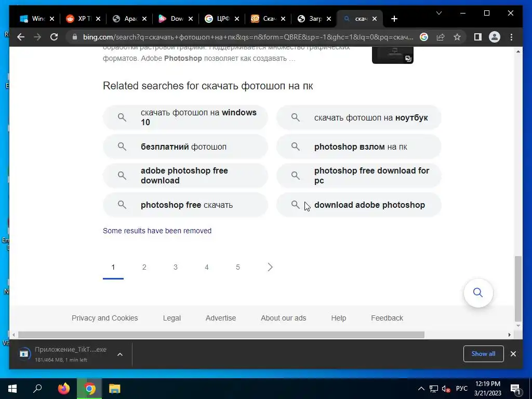Close the active скач search tab

[375, 19]
